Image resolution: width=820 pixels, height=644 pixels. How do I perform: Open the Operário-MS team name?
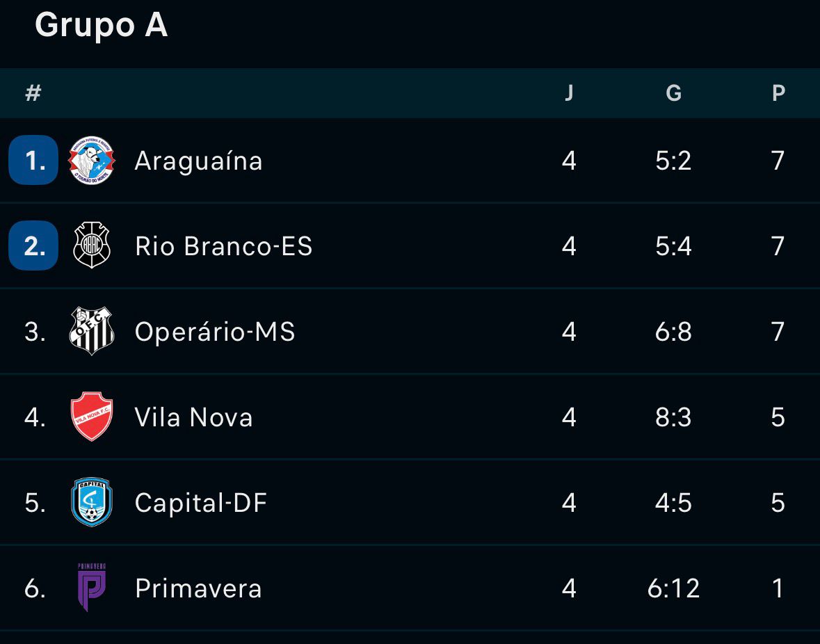215,332
